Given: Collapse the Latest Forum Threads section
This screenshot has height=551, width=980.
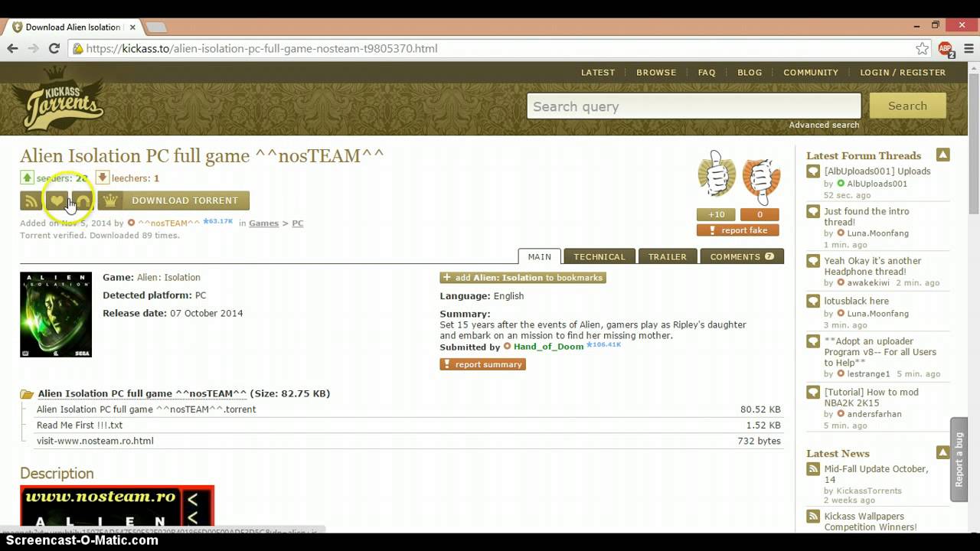Looking at the screenshot, I should pyautogui.click(x=943, y=155).
